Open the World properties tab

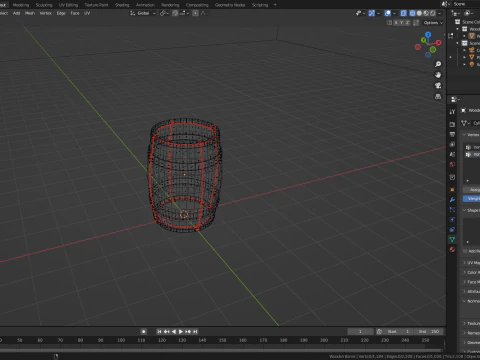click(x=452, y=164)
